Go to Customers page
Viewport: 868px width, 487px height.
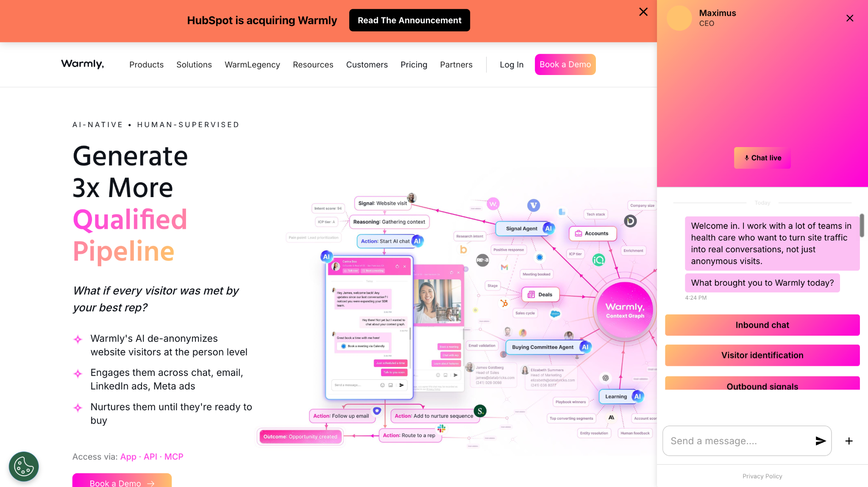pyautogui.click(x=367, y=64)
